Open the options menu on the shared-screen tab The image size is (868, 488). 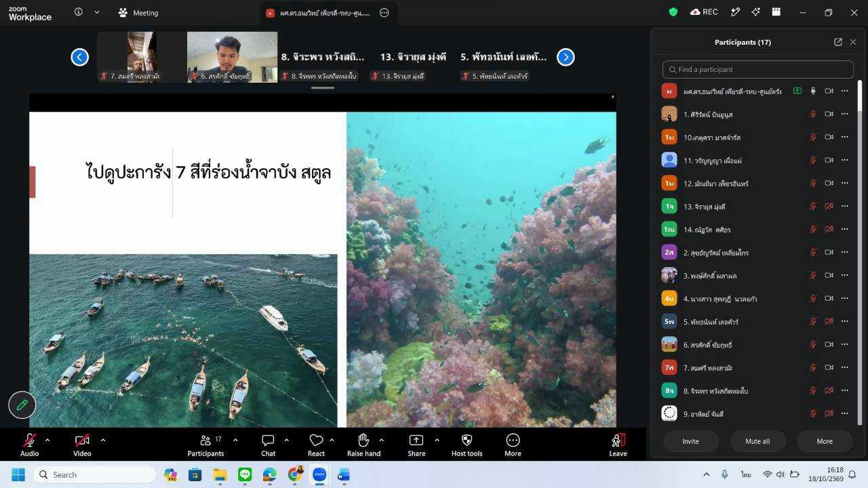(384, 12)
